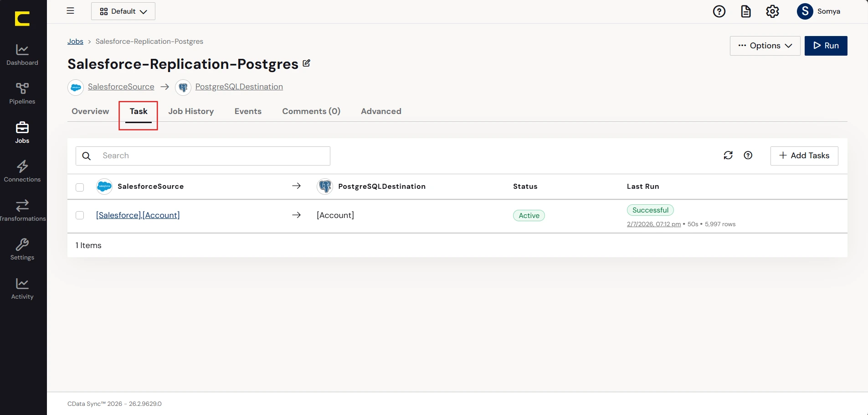The width and height of the screenshot is (868, 415).
Task: Go to Pipelines in sidebar
Action: click(22, 93)
